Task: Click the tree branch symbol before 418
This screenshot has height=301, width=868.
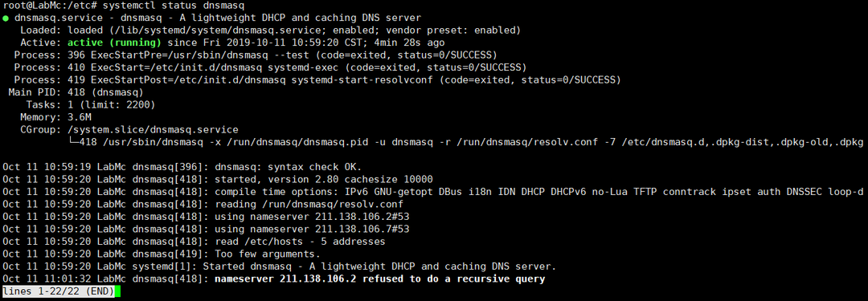Action: [70, 143]
